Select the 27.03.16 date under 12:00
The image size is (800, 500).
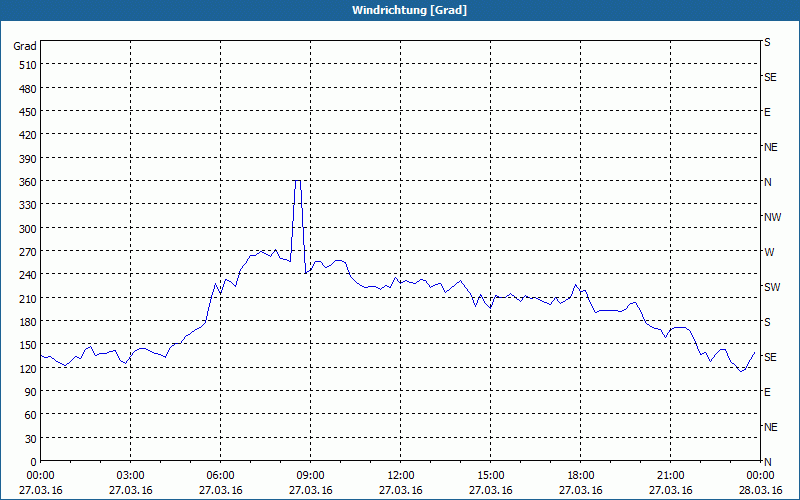coord(401,490)
